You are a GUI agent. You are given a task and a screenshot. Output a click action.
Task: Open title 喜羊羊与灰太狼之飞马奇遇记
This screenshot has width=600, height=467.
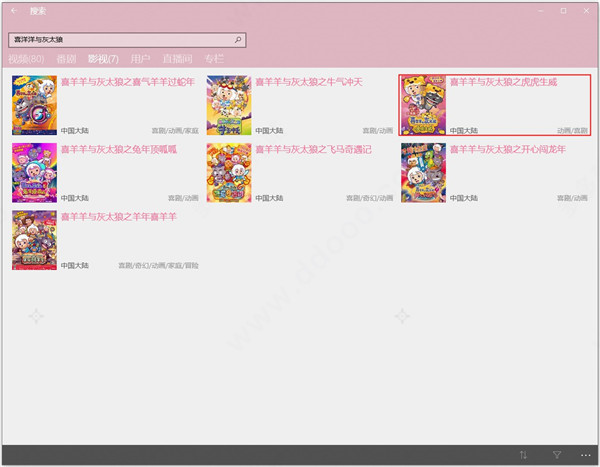point(313,149)
